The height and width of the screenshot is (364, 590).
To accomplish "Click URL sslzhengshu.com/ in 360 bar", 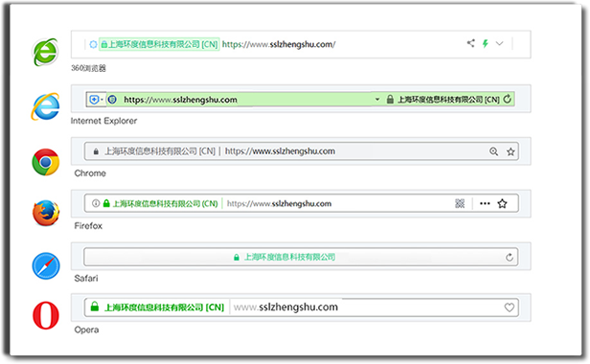I will 279,44.
